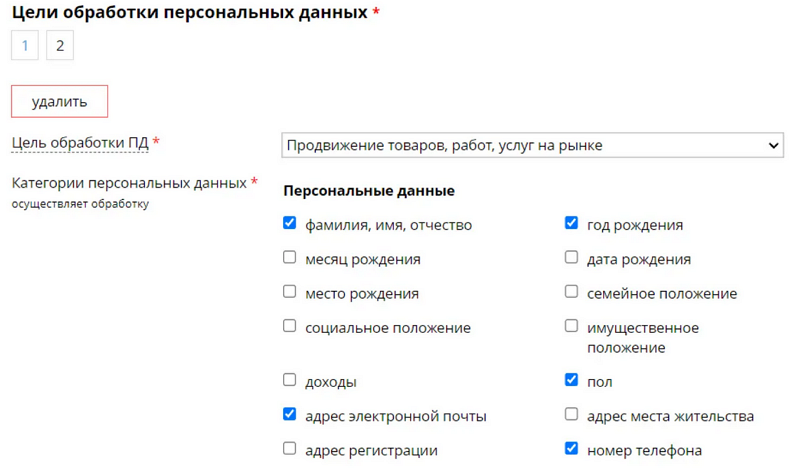Disable адрес электронной почты checkbox
Image resolution: width=800 pixels, height=470 pixels.
[290, 414]
